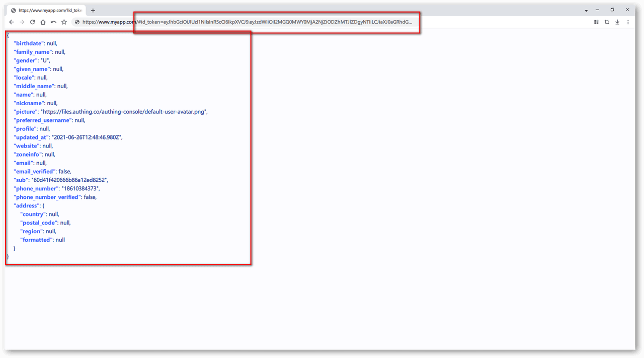Open a new tab with plus button
The image size is (644, 358).
tap(93, 11)
